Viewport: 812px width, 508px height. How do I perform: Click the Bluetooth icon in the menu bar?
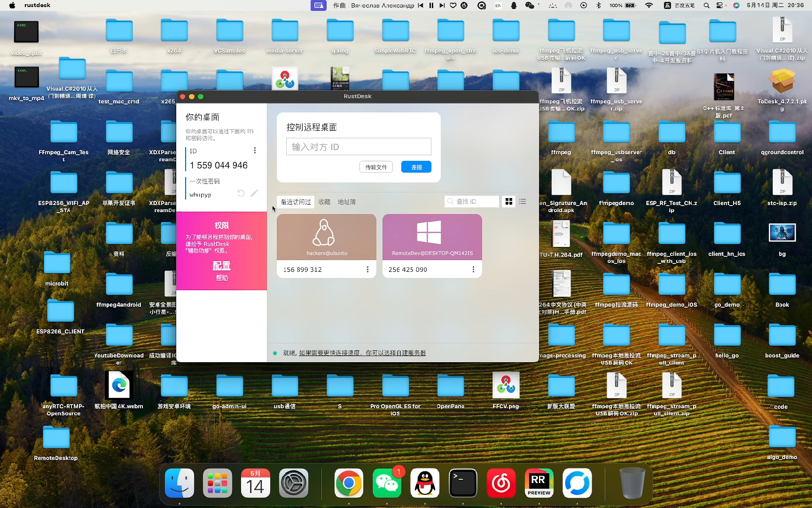click(599, 5)
